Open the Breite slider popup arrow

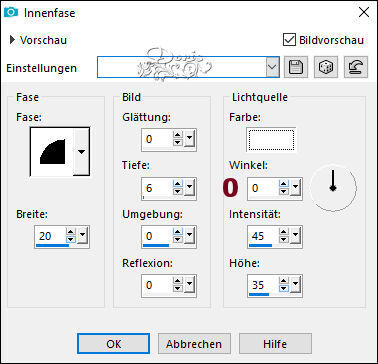click(x=82, y=236)
